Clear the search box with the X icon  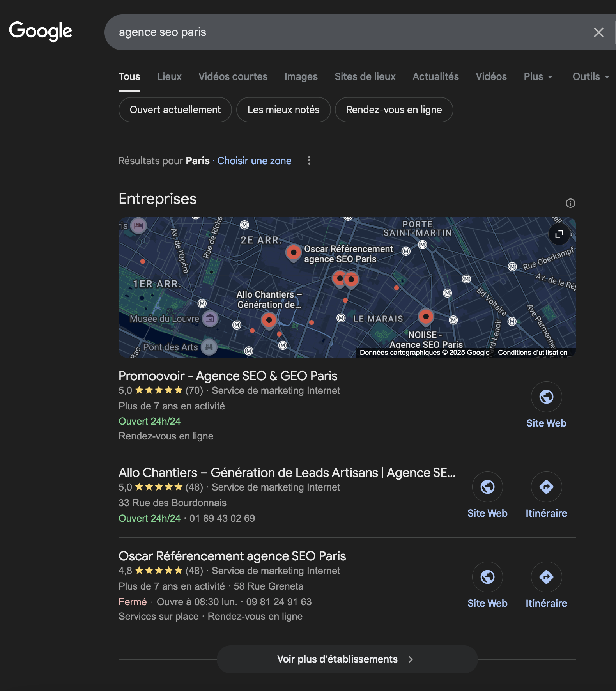(598, 32)
